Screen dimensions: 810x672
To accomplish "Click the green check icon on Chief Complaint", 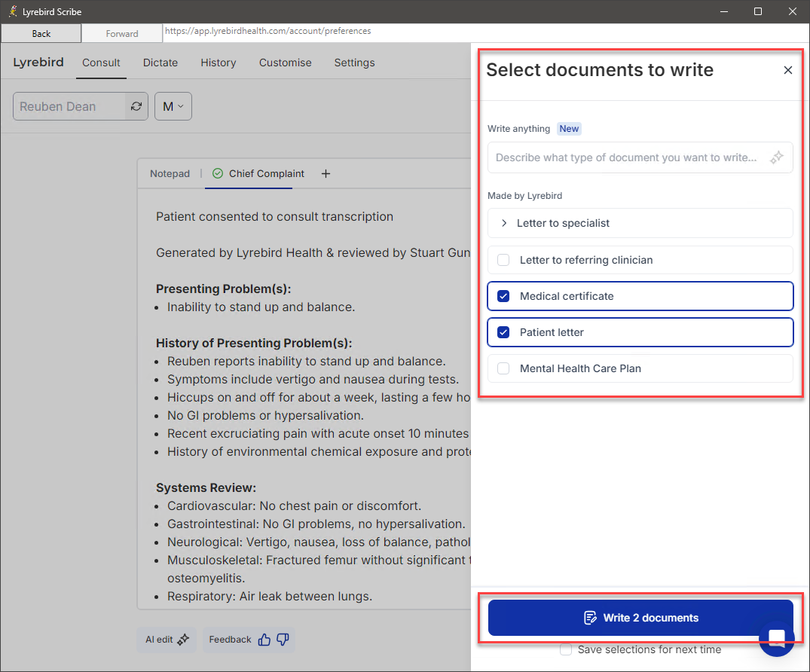I will point(218,173).
